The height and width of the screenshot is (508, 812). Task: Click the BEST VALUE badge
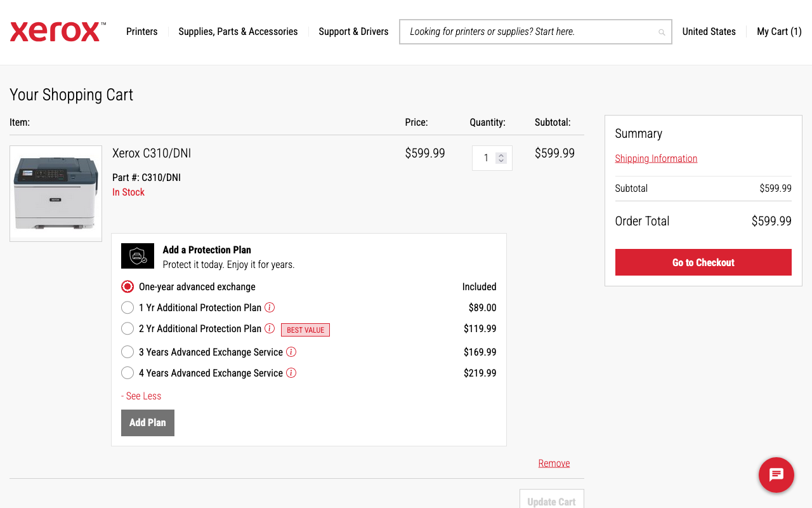point(305,330)
